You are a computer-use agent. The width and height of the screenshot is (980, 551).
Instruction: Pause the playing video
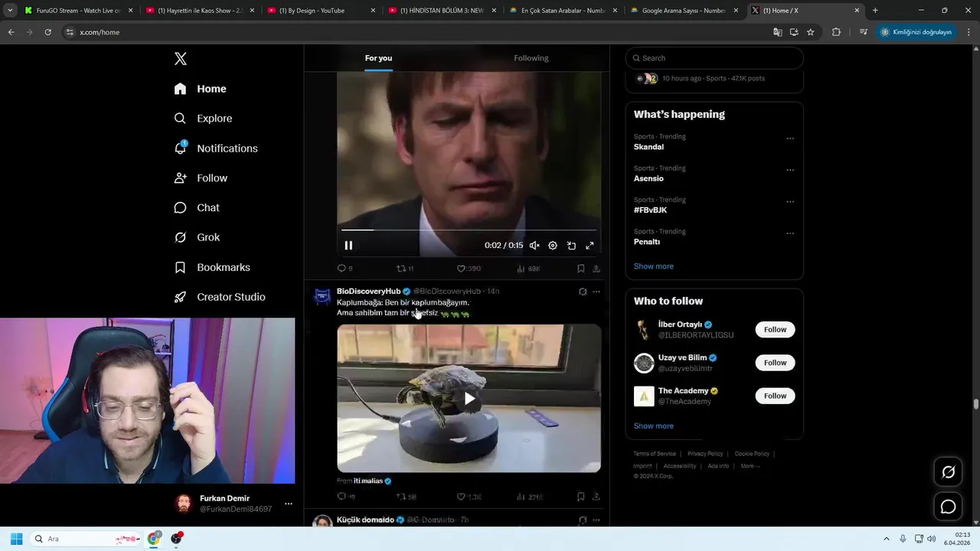point(348,246)
